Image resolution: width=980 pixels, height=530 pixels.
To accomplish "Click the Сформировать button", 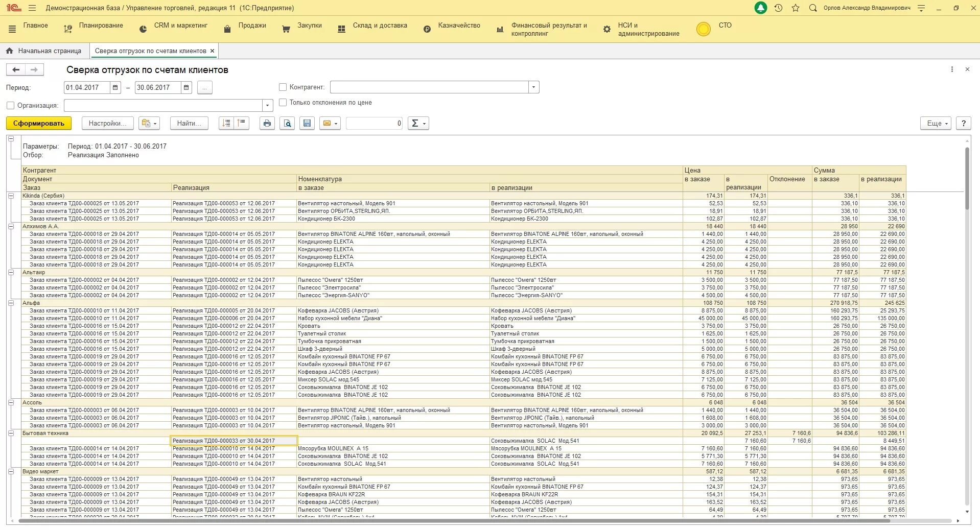I will click(39, 123).
